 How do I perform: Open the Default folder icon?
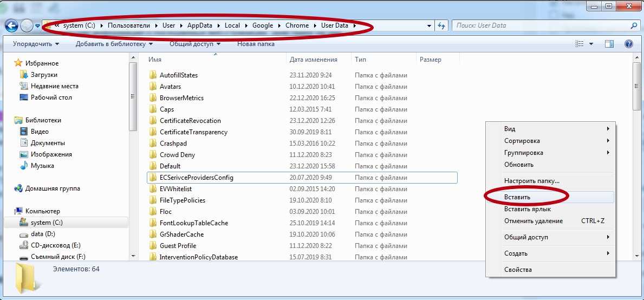point(153,166)
